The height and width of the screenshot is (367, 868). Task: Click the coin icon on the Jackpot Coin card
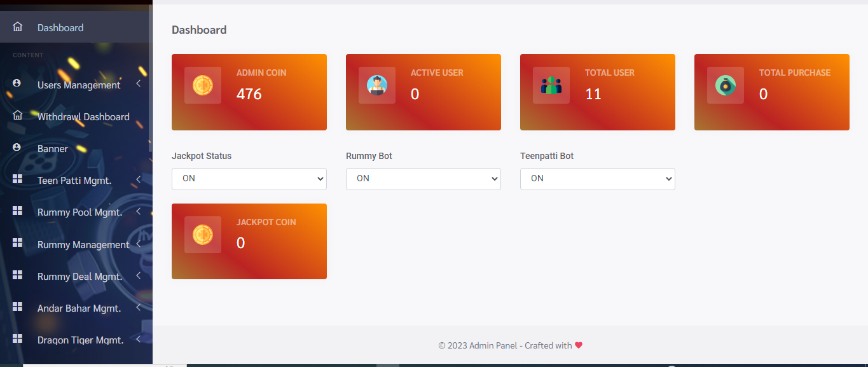(202, 234)
